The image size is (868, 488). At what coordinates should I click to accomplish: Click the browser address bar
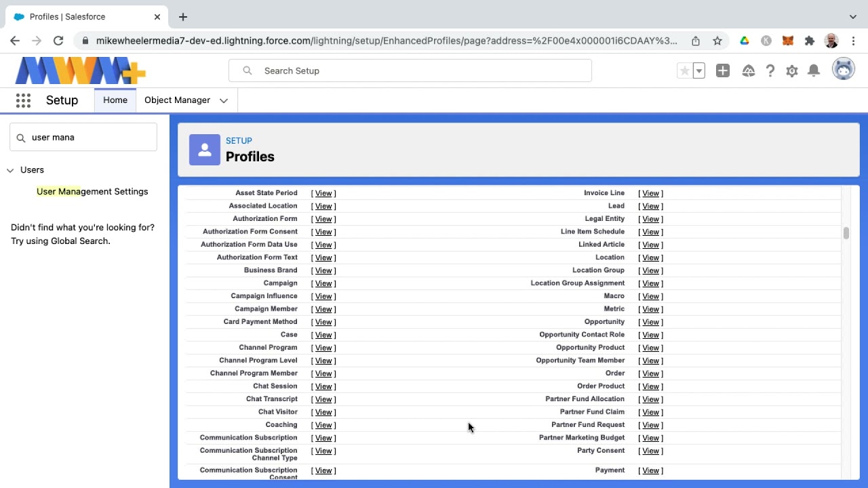point(387,41)
